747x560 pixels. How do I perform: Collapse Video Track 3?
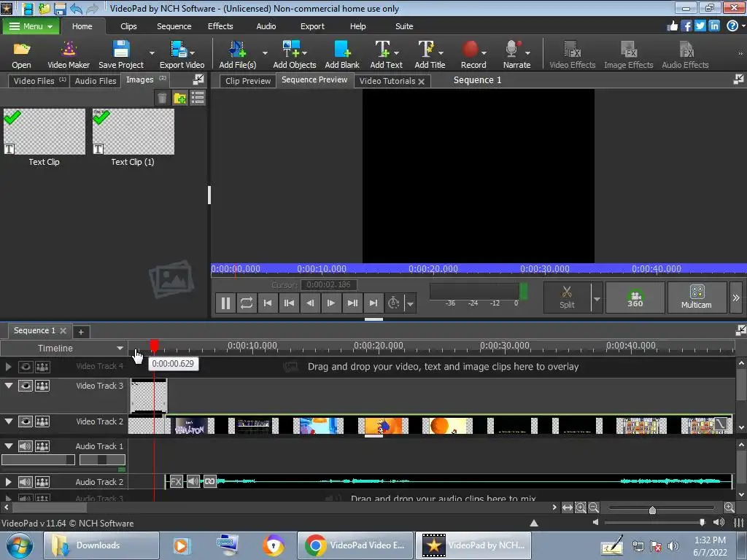[x=9, y=385]
